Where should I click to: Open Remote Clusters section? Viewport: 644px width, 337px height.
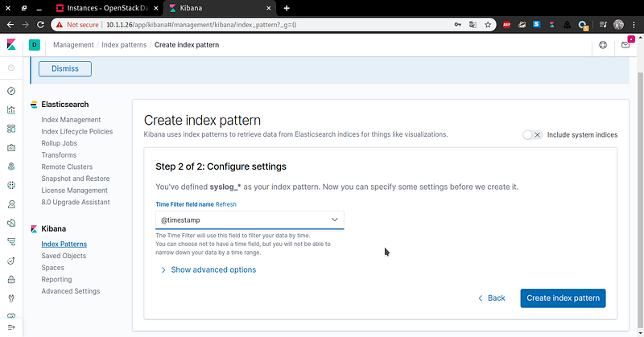click(x=67, y=166)
